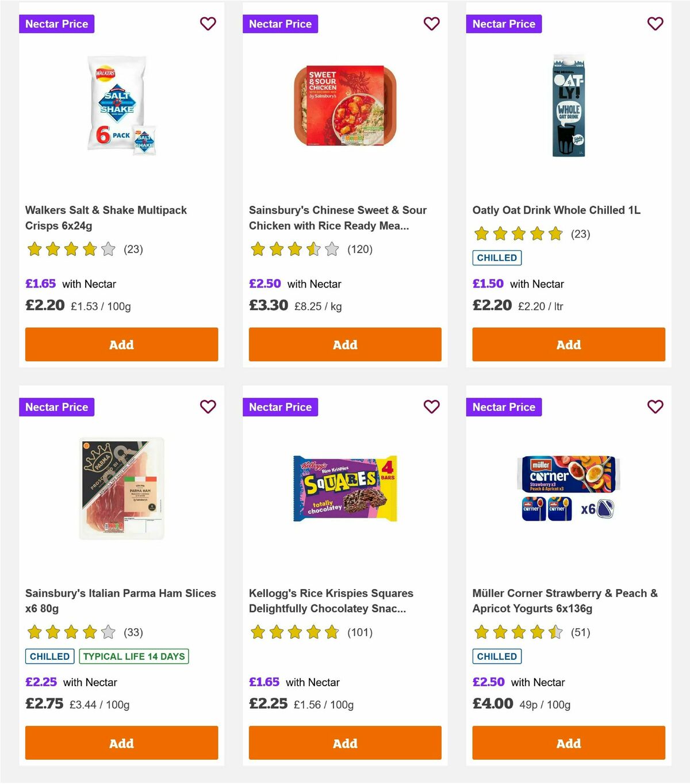Click the star rating on Rice Krispies Squares

294,632
